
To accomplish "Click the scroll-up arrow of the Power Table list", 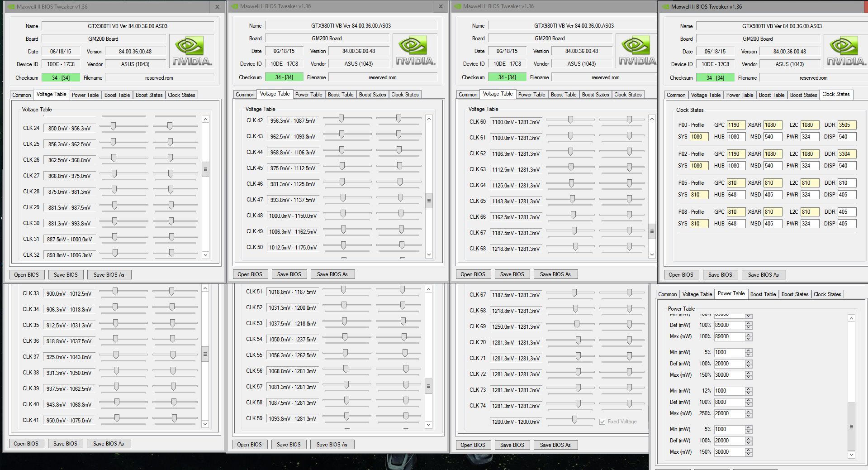I will (851, 319).
